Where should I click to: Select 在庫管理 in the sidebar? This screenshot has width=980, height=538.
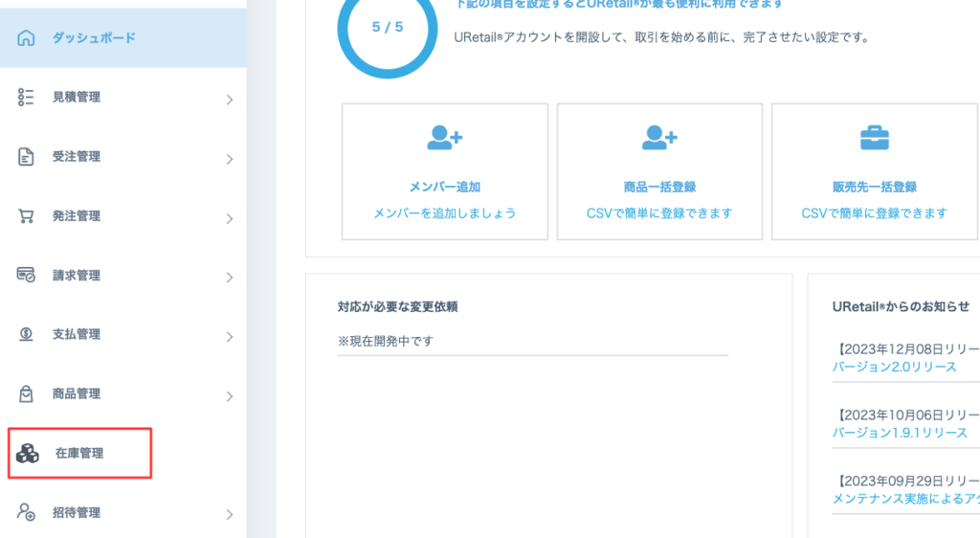click(x=79, y=454)
